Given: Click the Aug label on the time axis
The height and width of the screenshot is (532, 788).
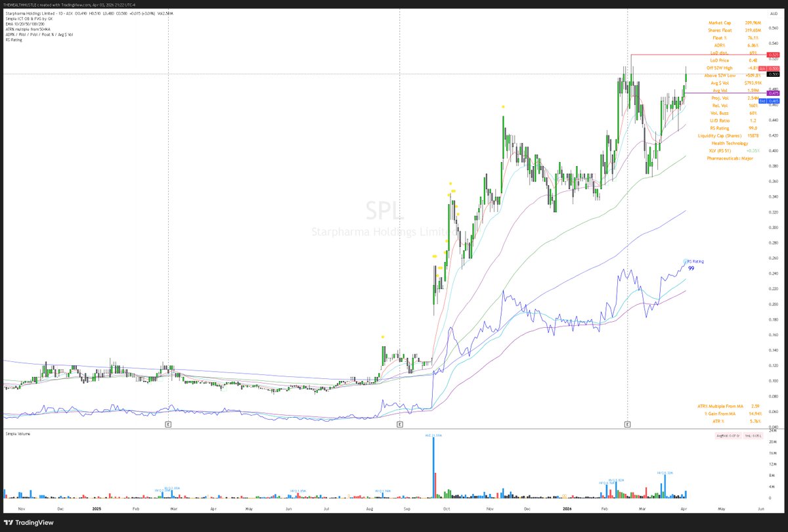Looking at the screenshot, I should pyautogui.click(x=369, y=509).
